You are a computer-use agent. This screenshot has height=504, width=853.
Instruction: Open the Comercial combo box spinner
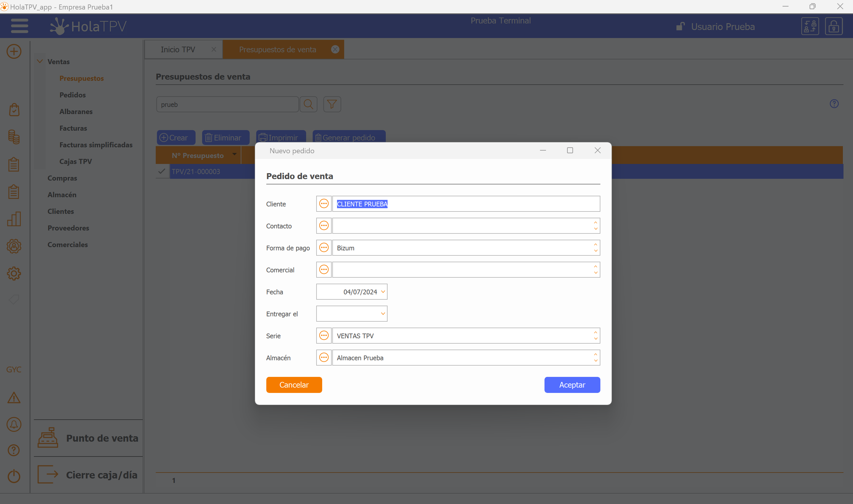pos(595,270)
